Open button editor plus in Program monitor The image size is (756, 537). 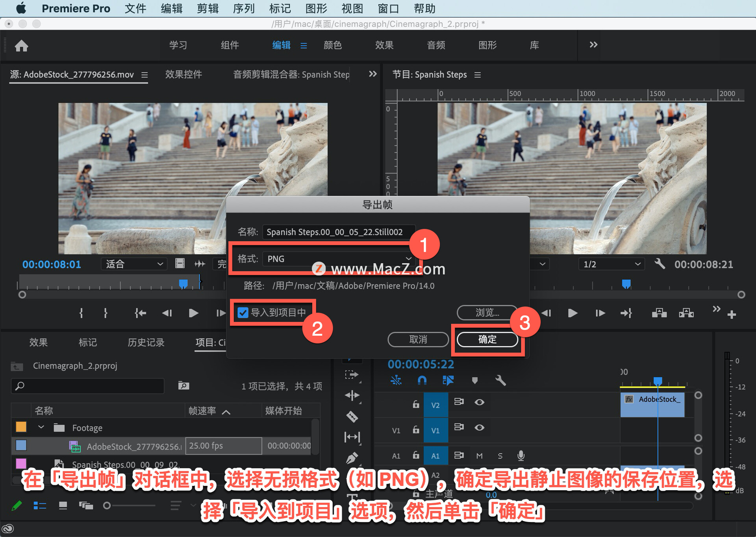[732, 314]
